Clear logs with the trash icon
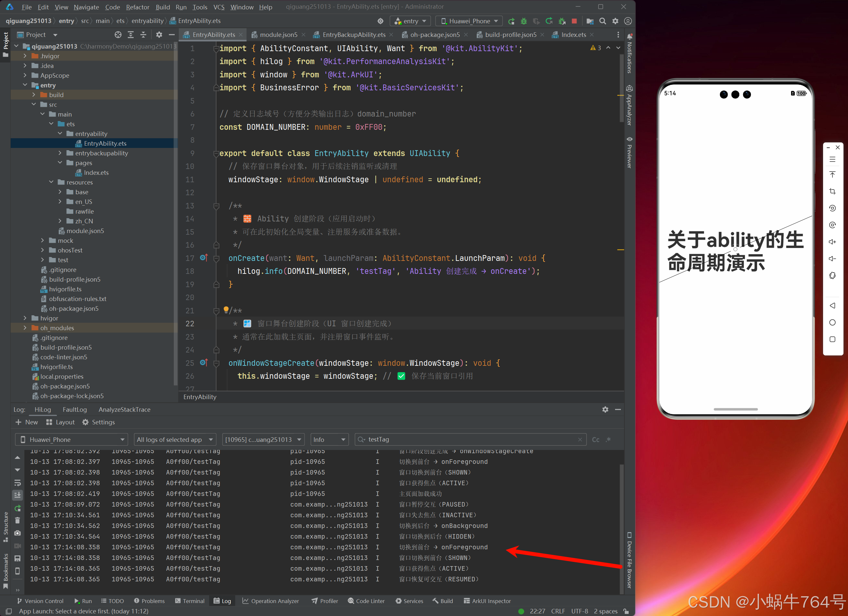Viewport: 848px width, 616px height. [x=17, y=520]
